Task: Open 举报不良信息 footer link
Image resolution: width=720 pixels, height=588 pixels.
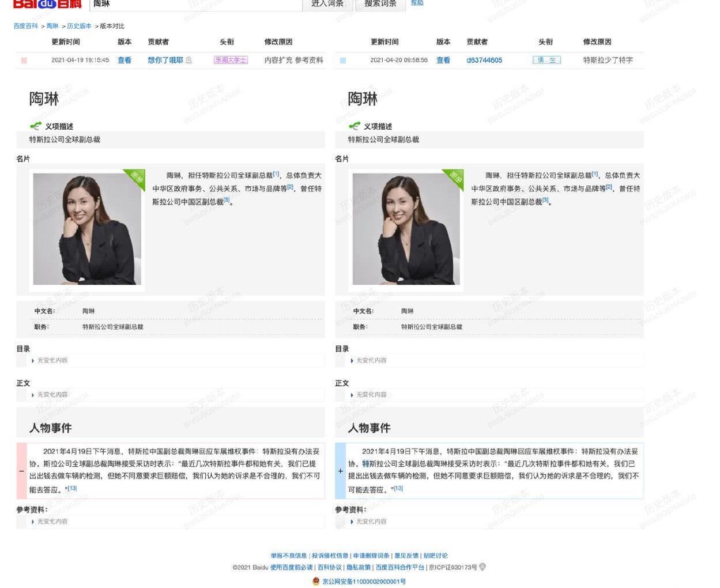Action: click(x=289, y=556)
